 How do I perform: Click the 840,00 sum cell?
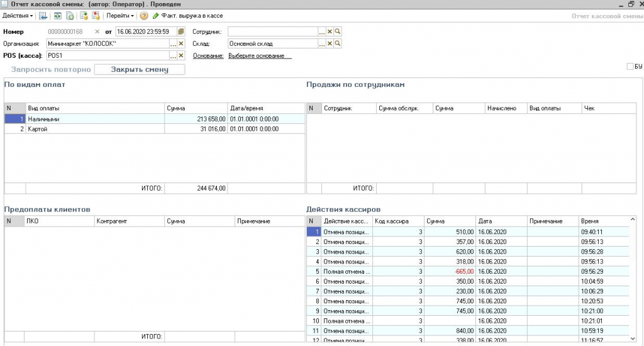click(450, 331)
